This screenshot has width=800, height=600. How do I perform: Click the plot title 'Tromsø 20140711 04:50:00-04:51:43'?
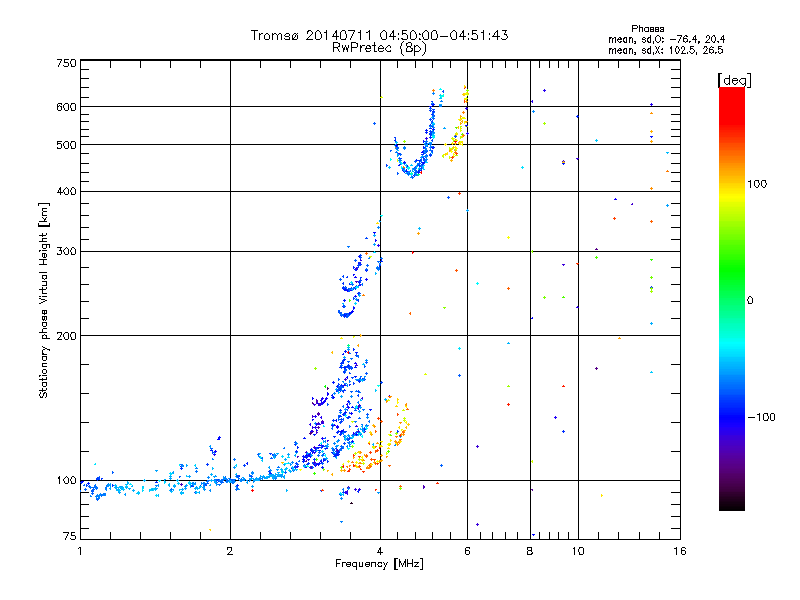(x=379, y=35)
